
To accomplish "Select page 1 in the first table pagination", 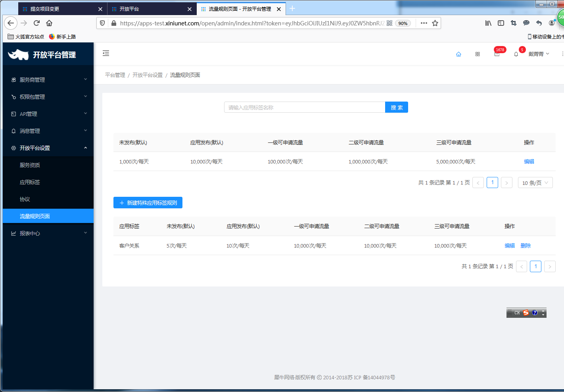I will coord(492,183).
